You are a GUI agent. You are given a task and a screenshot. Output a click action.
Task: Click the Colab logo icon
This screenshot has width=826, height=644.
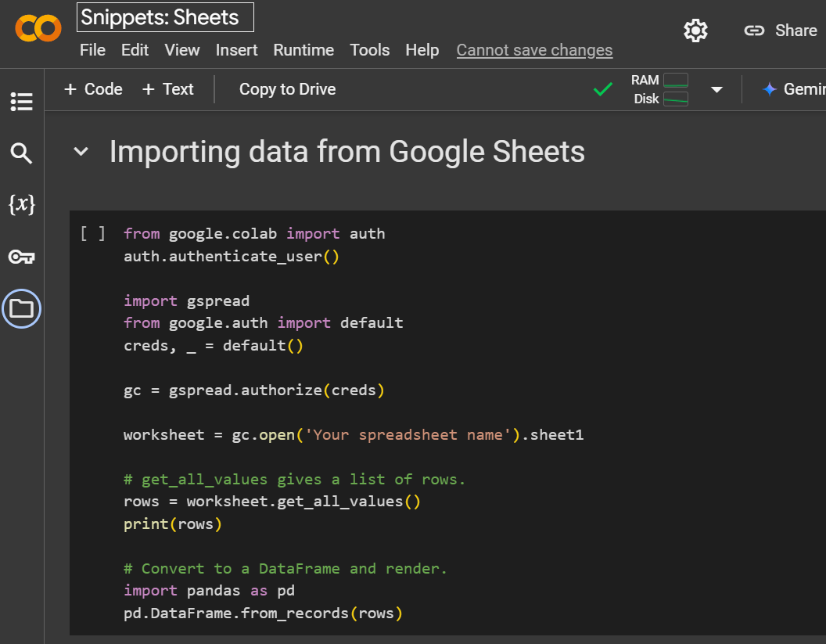38,28
